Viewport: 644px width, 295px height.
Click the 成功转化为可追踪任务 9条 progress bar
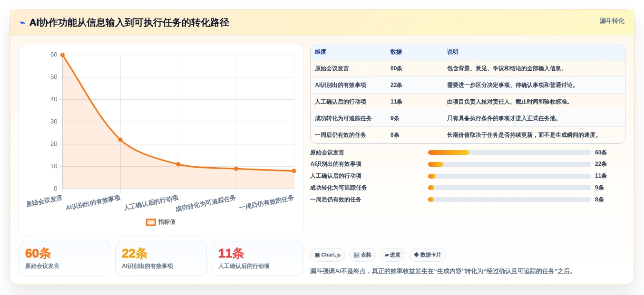pos(509,188)
